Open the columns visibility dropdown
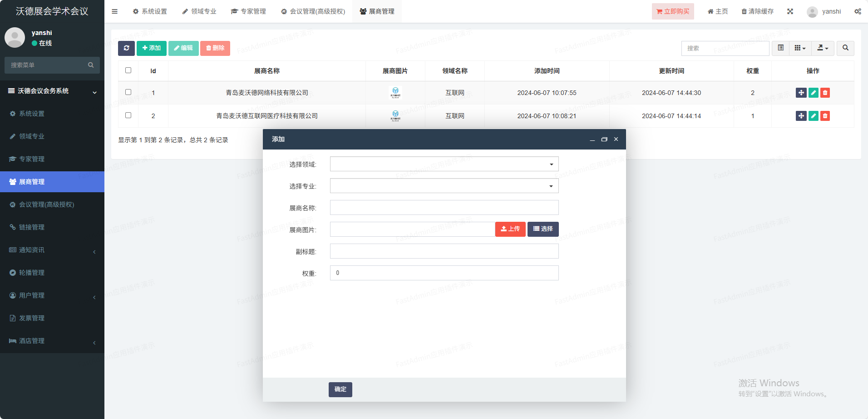Image resolution: width=868 pixels, height=419 pixels. (800, 48)
